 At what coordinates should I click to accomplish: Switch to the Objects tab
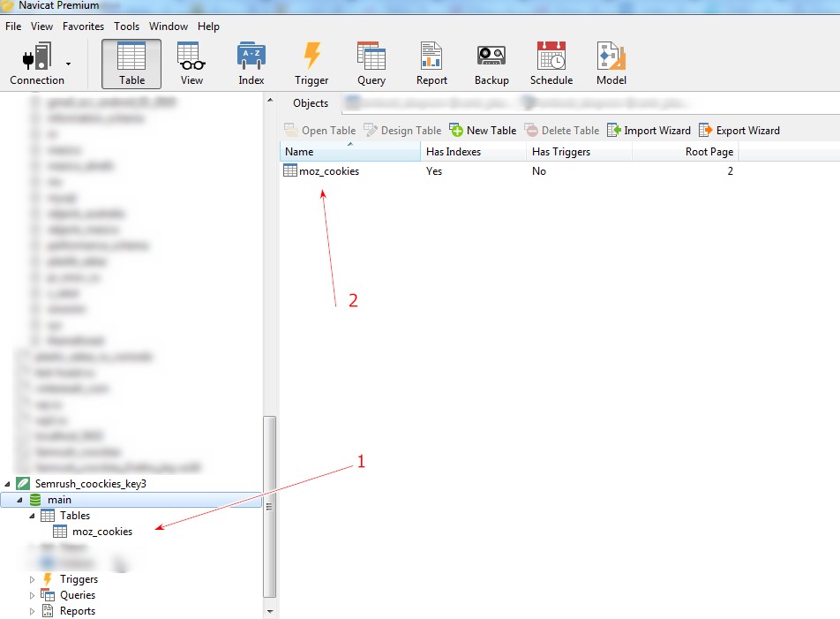(x=311, y=103)
